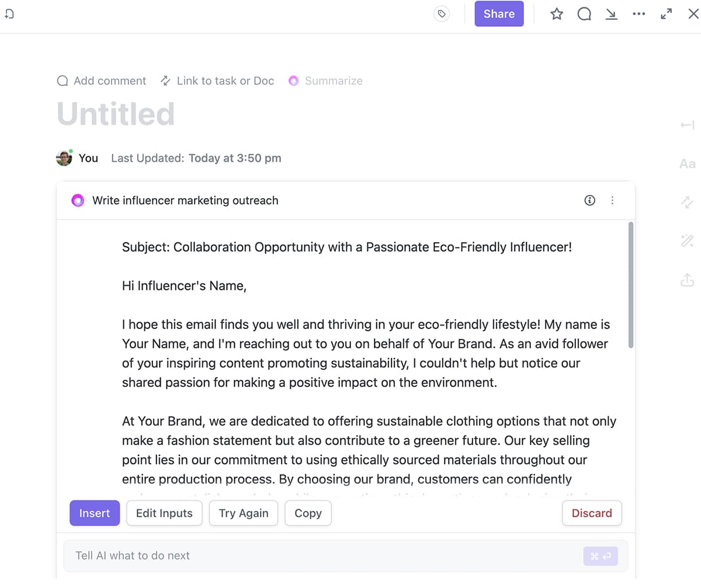Image resolution: width=701 pixels, height=588 pixels.
Task: Click Add comment link
Action: point(102,81)
